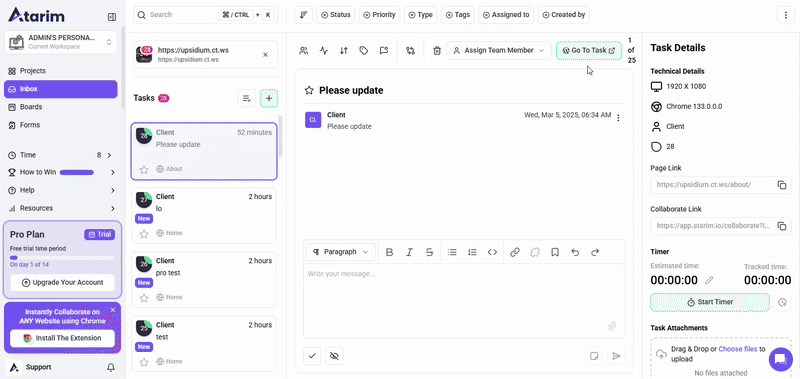Toggle the hidden-eye visibility button below editor
The height and width of the screenshot is (379, 800).
[x=334, y=356]
